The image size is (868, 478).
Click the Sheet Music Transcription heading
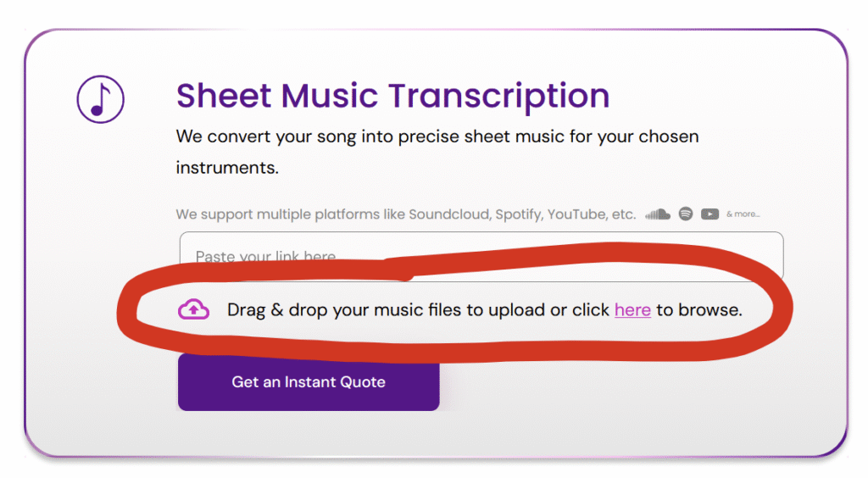point(392,96)
